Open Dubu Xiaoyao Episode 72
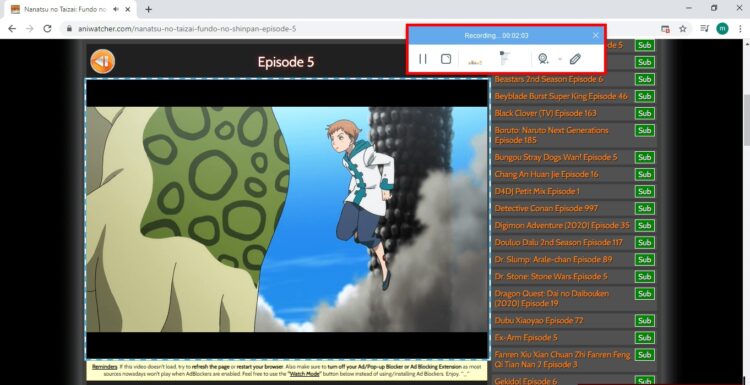This screenshot has height=385, width=750. [539, 320]
